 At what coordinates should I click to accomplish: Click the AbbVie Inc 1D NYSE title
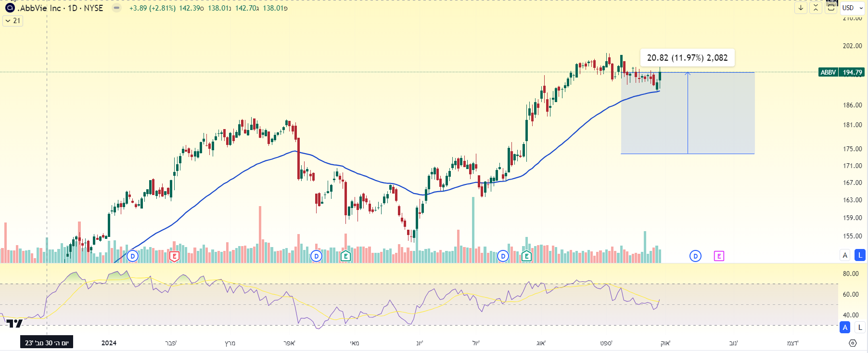60,8
